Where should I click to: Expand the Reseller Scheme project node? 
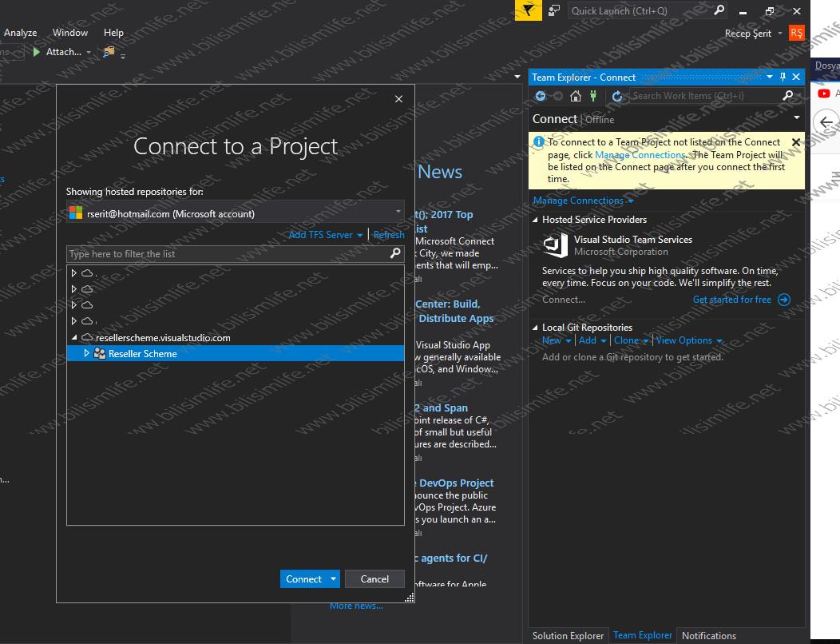pyautogui.click(x=86, y=353)
